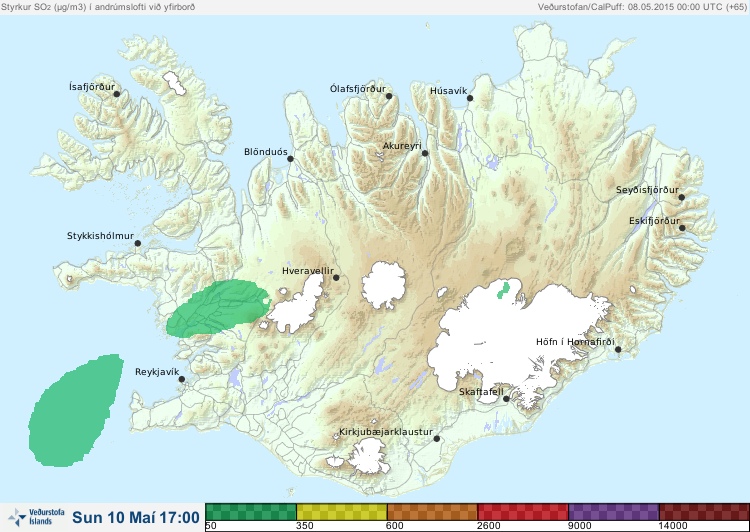Click the orange legend swatch labeled 600
750x532 pixels.
(x=432, y=512)
